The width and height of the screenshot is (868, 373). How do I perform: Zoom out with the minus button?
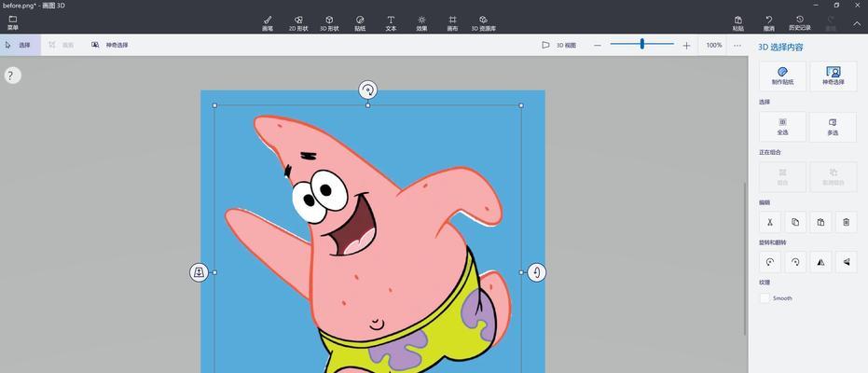(x=598, y=46)
